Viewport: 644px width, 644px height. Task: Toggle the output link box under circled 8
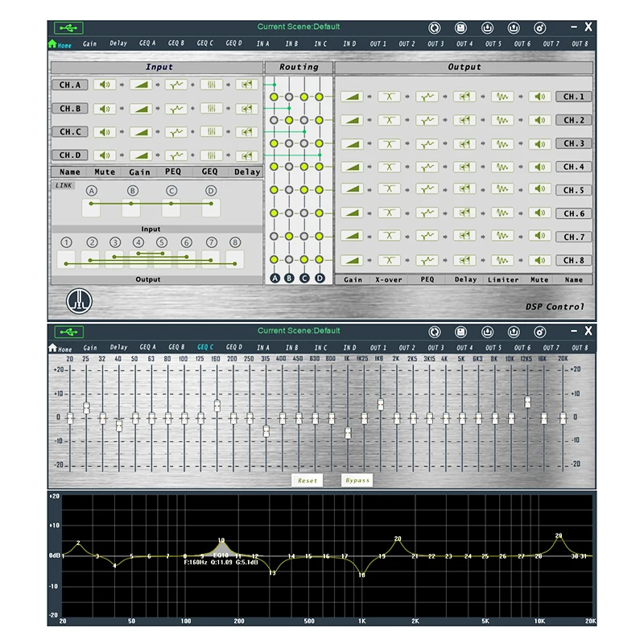[235, 259]
